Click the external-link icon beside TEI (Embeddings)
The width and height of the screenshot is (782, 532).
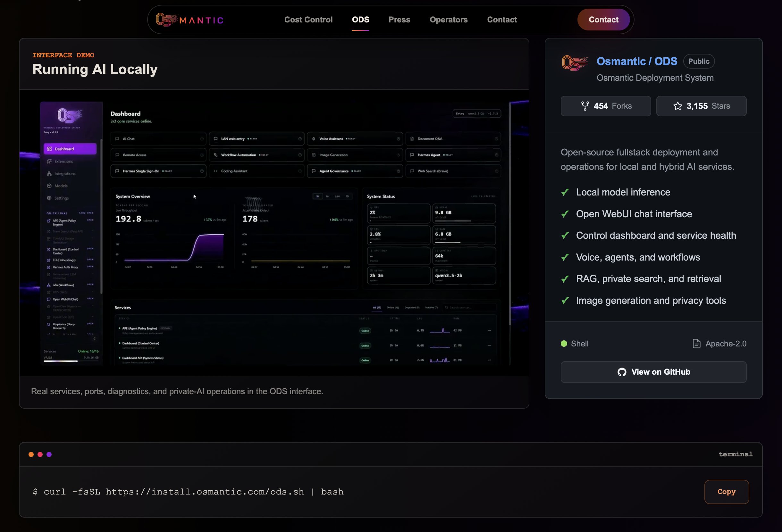(x=49, y=260)
